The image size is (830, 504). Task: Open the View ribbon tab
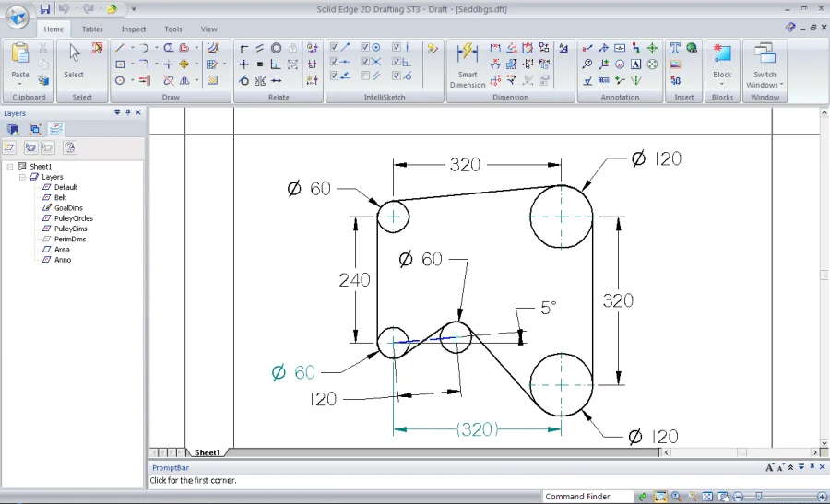tap(208, 29)
